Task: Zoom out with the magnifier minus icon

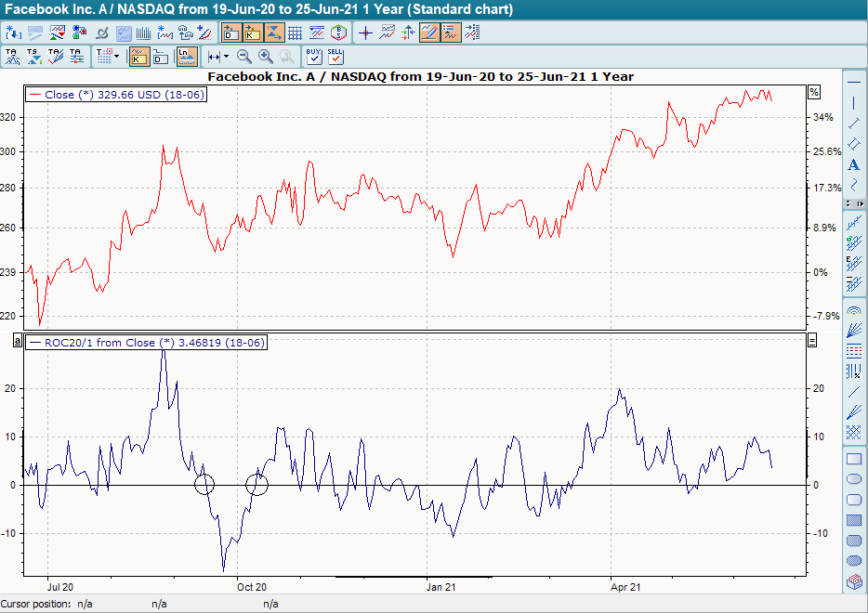Action: 244,57
